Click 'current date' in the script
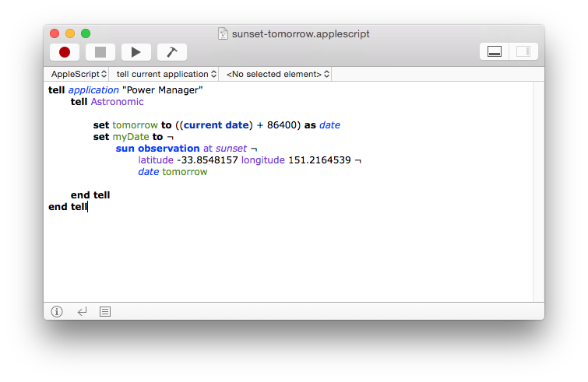Screen dimensions: 588x382 tap(216, 125)
